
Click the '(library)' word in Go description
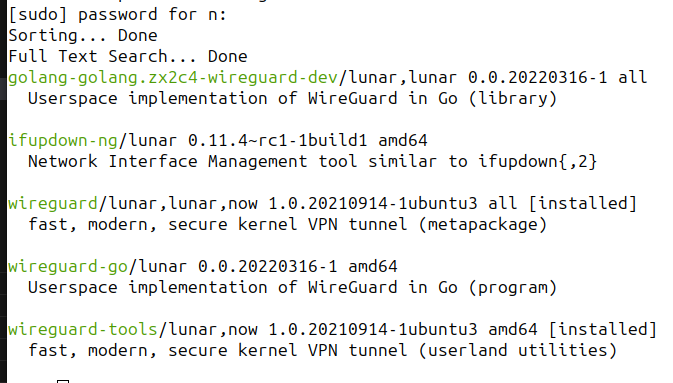[513, 99]
